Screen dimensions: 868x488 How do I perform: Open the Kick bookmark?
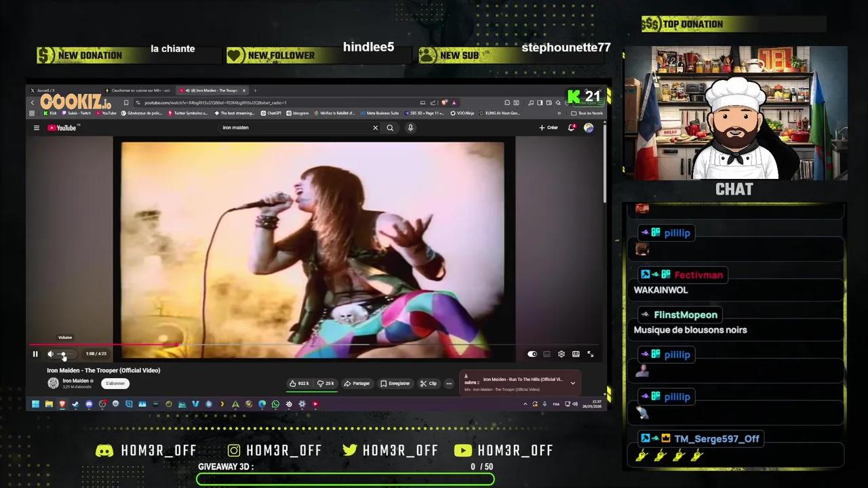pyautogui.click(x=49, y=113)
